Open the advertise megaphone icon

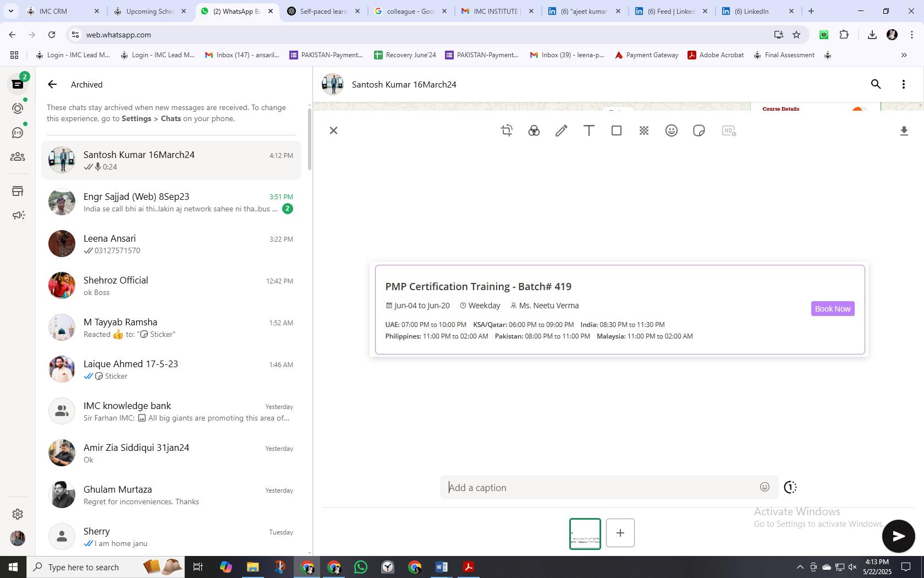pos(18,215)
